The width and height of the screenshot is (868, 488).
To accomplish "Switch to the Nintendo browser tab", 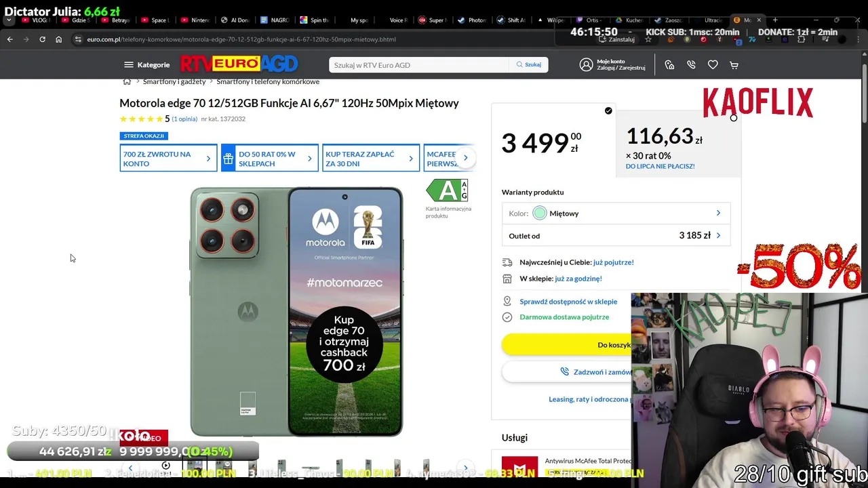I will click(195, 20).
